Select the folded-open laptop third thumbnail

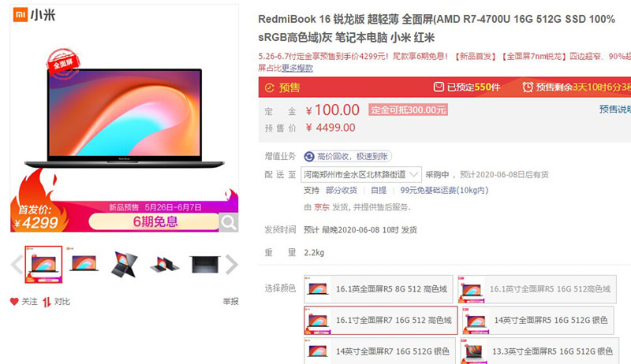tap(125, 265)
